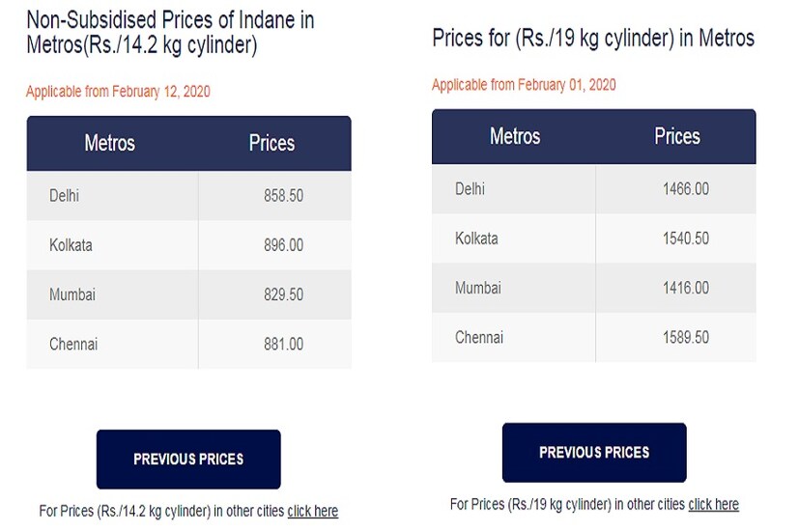Select Mumbai price 829.50 cell
Viewport: 799px width, 532px height.
(283, 294)
